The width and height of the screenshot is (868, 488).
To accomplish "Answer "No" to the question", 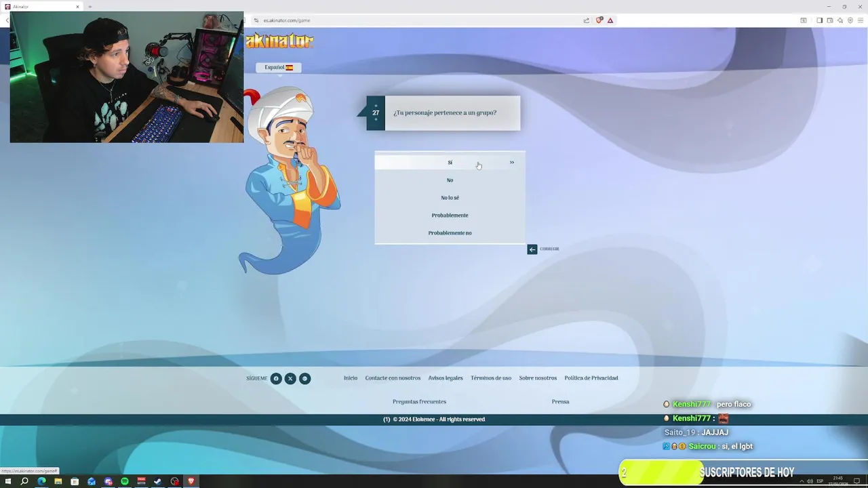I will coord(450,180).
